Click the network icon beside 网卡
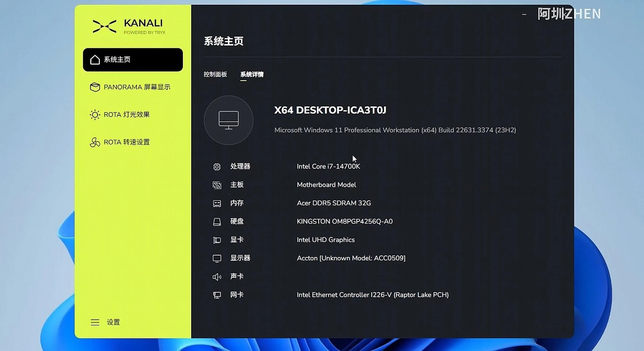 (217, 295)
